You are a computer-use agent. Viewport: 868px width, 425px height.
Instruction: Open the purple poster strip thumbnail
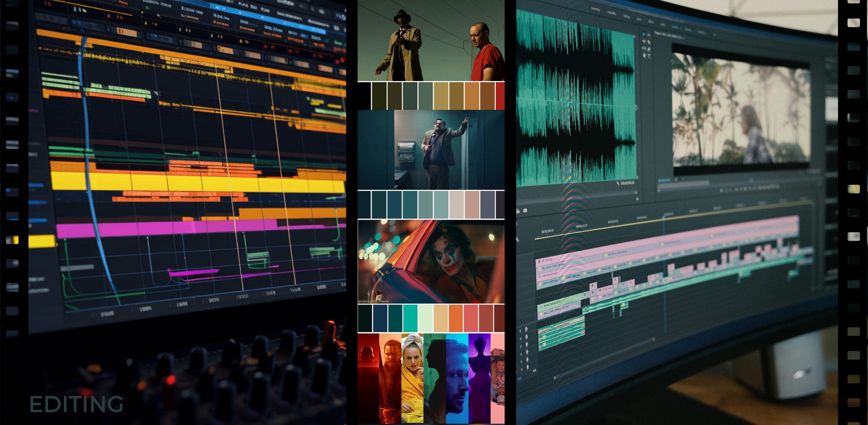480,378
